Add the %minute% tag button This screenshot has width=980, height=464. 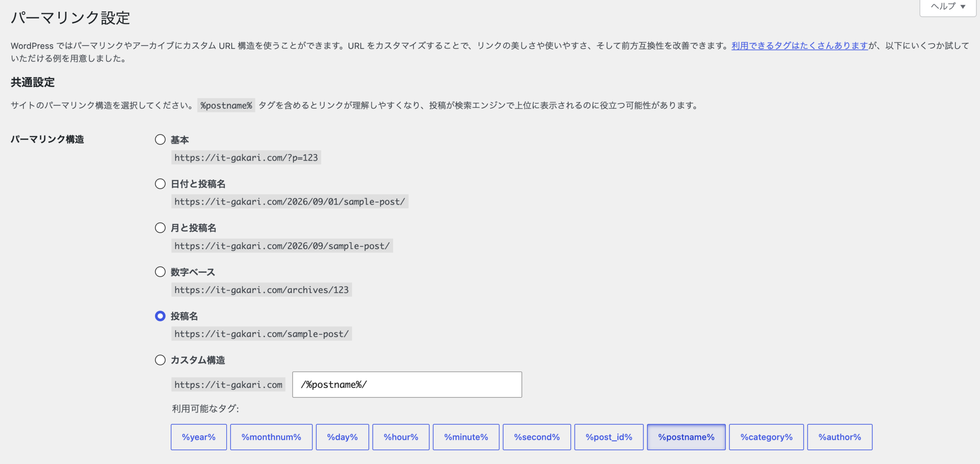466,437
